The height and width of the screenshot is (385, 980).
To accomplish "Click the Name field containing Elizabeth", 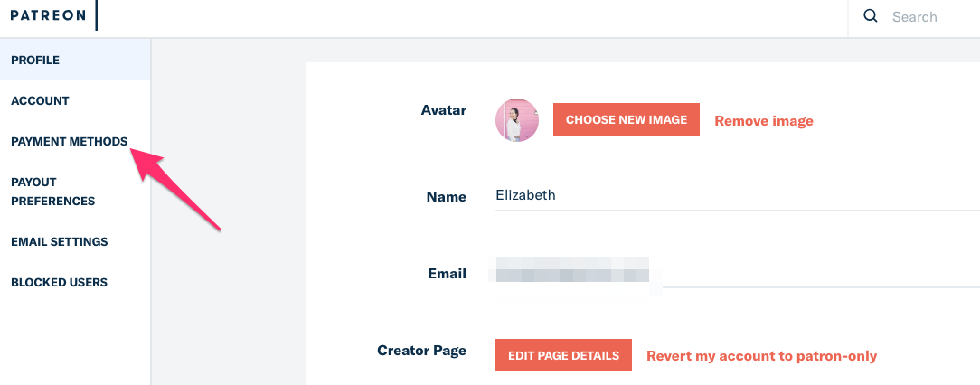I will pyautogui.click(x=723, y=195).
